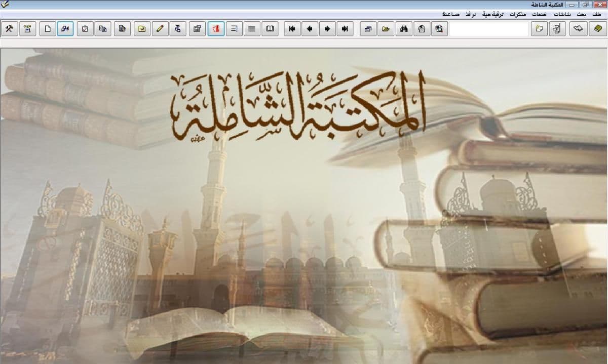Click the empty toolbar search field
Image resolution: width=608 pixels, height=364 pixels.
pos(489,29)
